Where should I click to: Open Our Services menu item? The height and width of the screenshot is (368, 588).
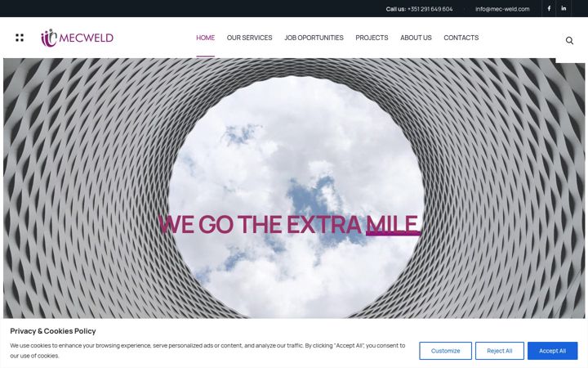pos(249,38)
